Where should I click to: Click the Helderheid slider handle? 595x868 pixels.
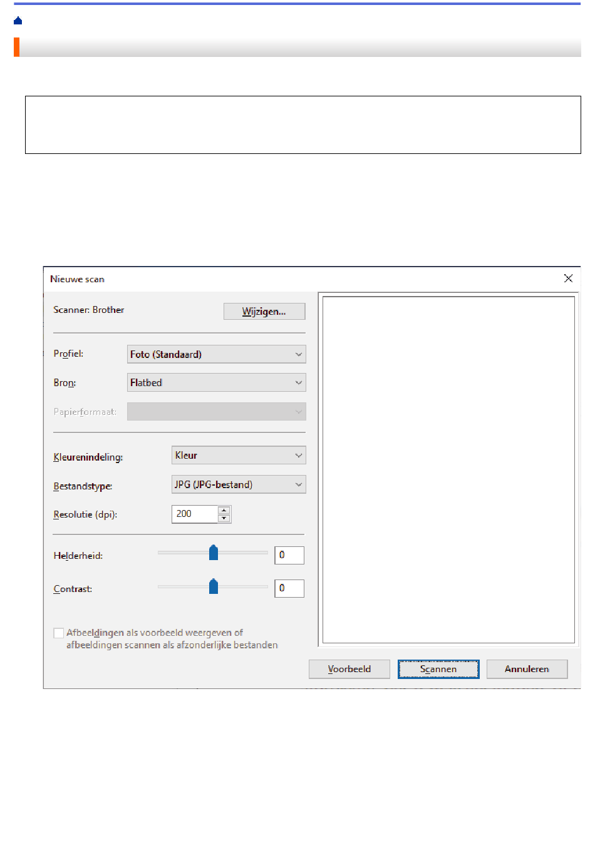214,553
